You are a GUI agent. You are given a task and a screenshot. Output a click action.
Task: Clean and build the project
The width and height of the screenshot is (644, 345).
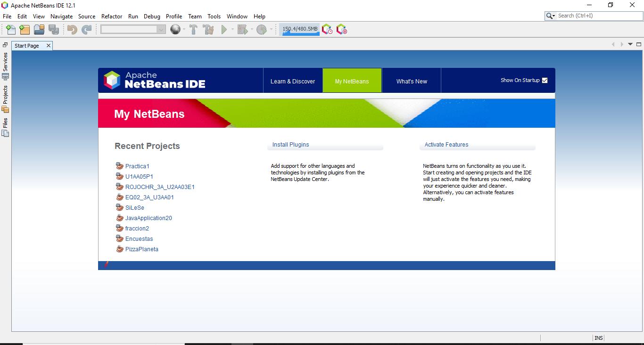point(208,29)
